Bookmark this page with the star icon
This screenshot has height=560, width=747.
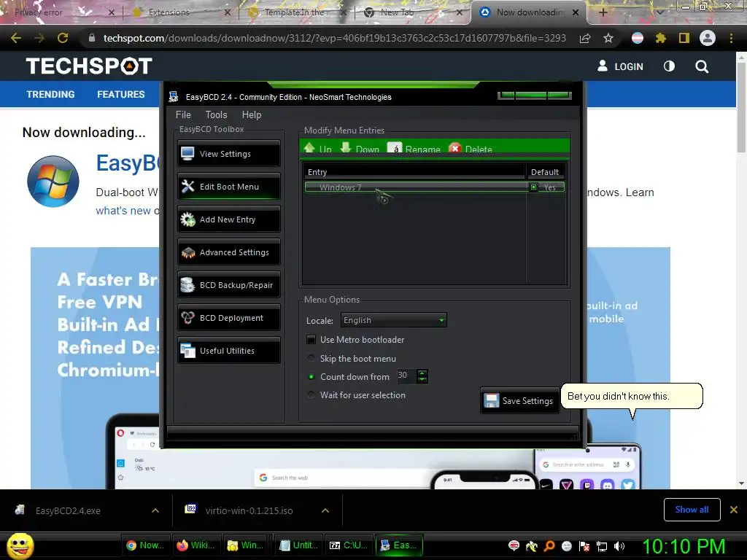(x=608, y=38)
